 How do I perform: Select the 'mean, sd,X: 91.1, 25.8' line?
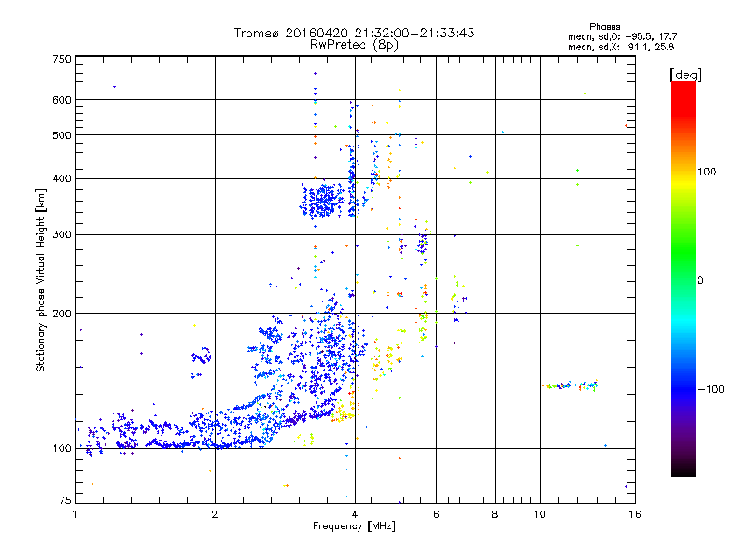click(621, 47)
